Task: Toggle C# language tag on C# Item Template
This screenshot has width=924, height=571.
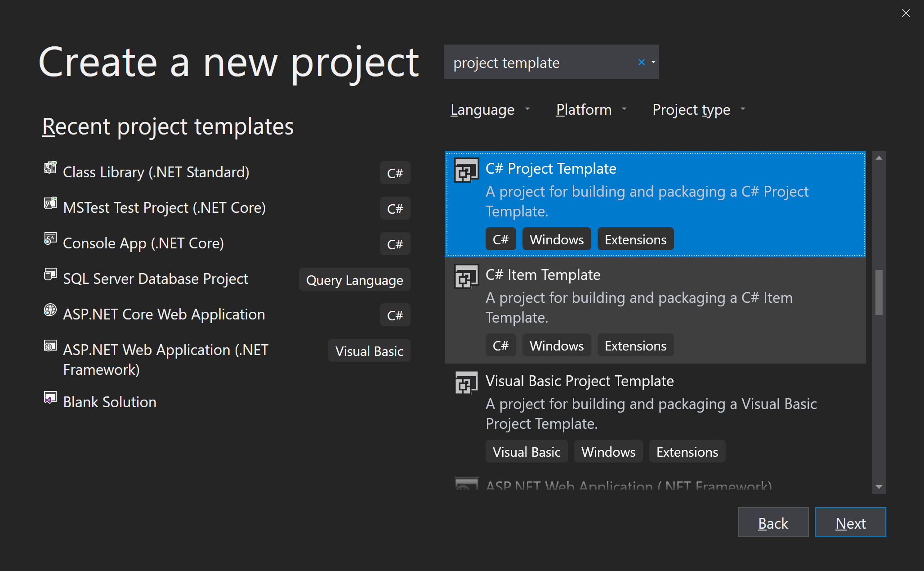Action: coord(500,345)
